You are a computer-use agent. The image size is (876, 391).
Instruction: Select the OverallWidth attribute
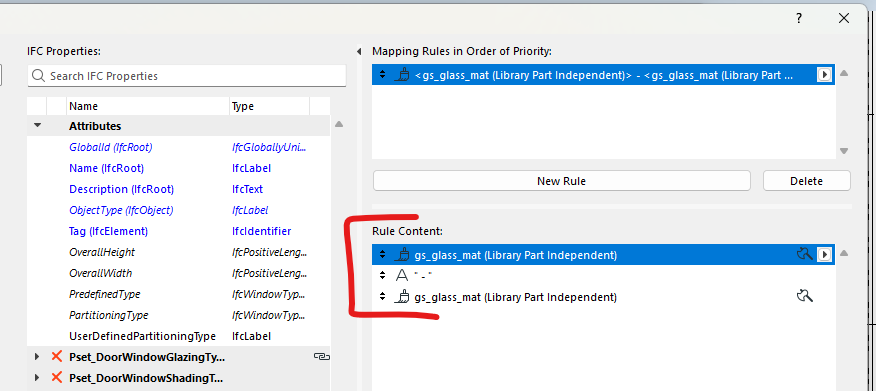pyautogui.click(x=101, y=273)
